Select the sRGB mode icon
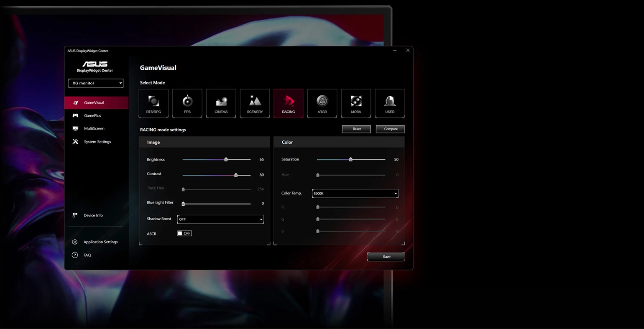The height and width of the screenshot is (329, 644). [322, 103]
